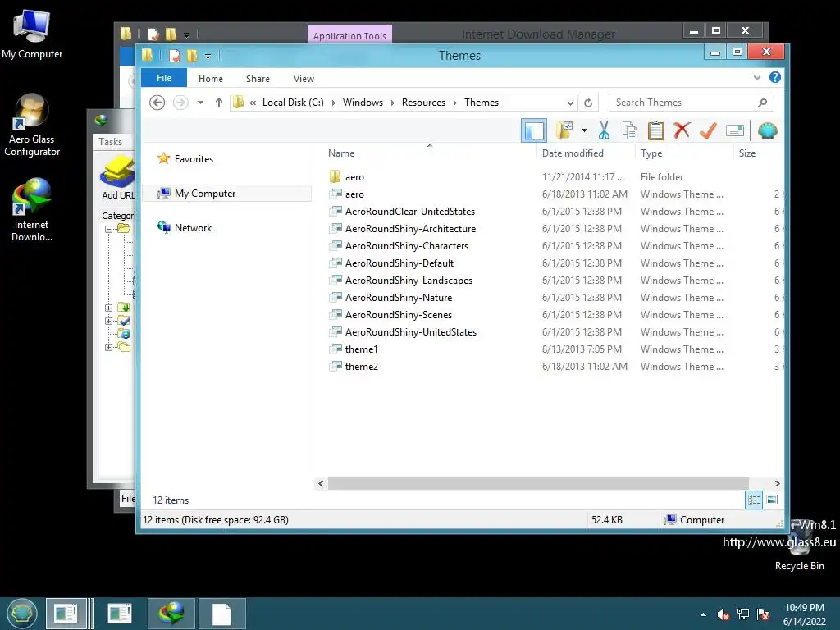Click the Forward arrow button
Screen dimensions: 840x630
[180, 103]
